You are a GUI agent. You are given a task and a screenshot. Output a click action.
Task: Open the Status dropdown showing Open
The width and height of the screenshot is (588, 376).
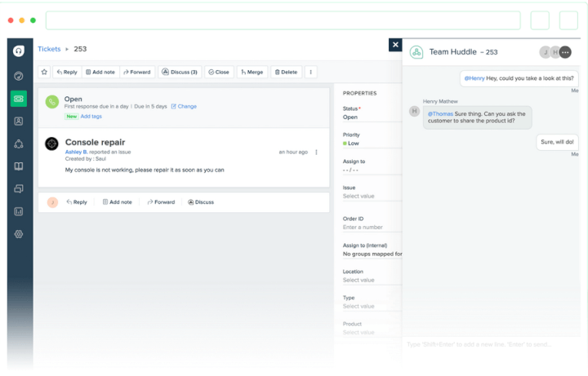pyautogui.click(x=372, y=117)
